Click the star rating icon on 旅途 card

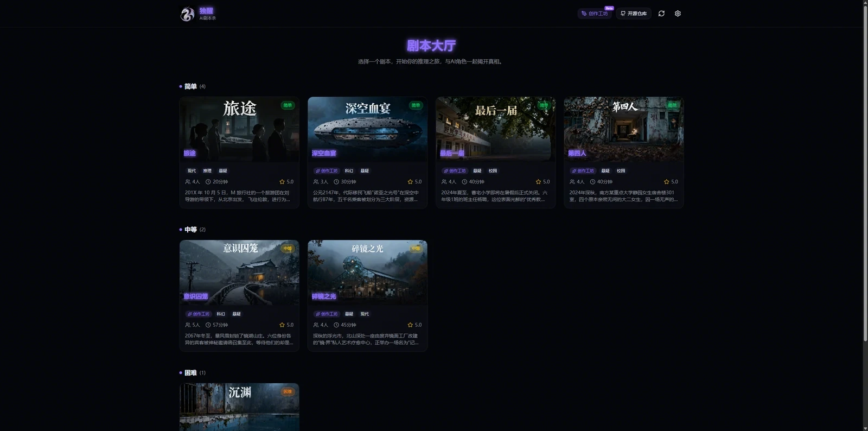pyautogui.click(x=282, y=182)
